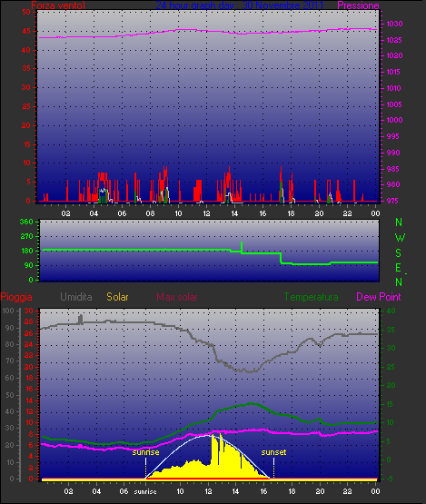
Task: Click the 12 hour tick under wind chart
Action: [206, 213]
